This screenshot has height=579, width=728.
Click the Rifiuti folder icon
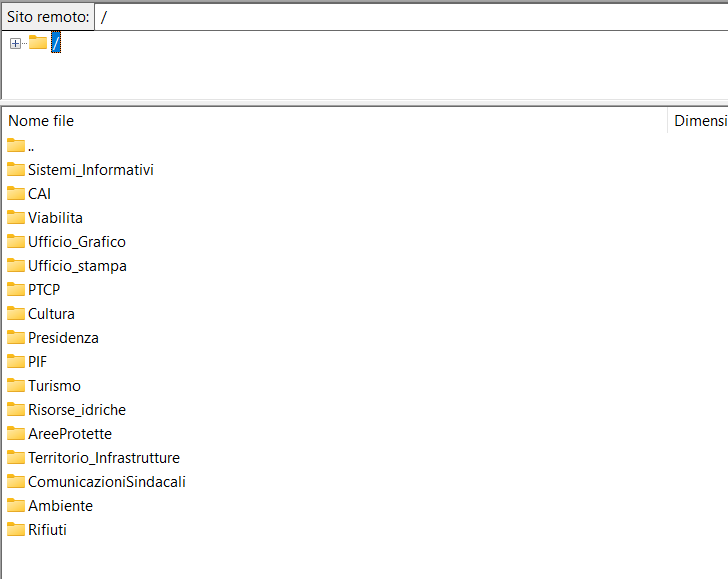tap(16, 529)
